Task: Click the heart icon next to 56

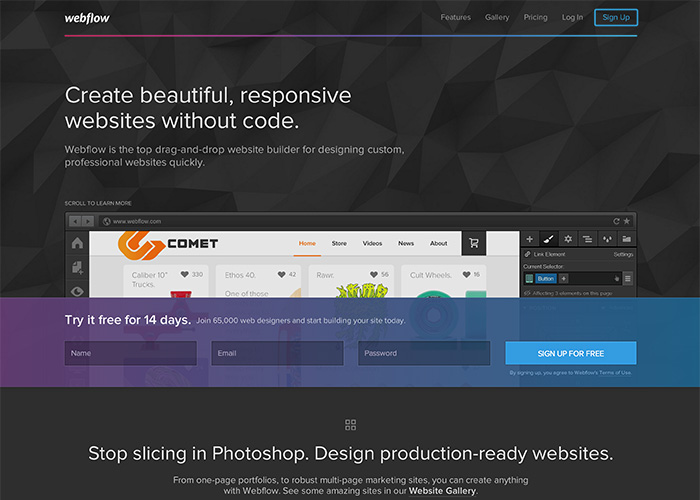Action: (374, 274)
